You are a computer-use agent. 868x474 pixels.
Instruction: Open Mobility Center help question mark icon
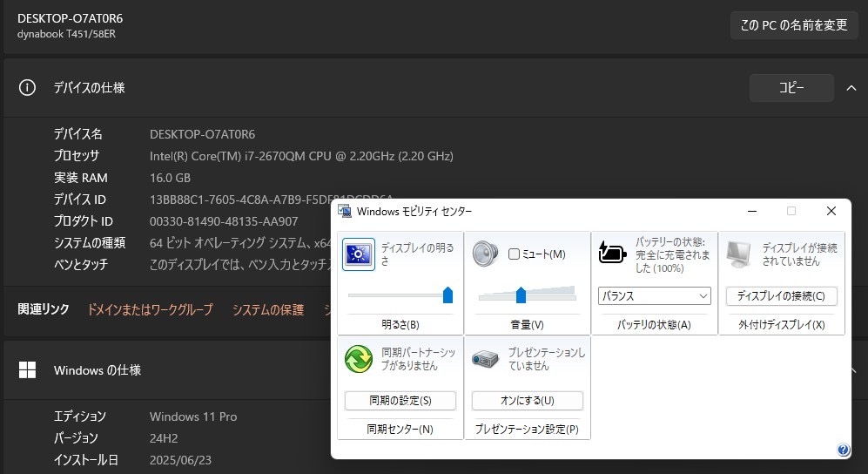pos(843,450)
